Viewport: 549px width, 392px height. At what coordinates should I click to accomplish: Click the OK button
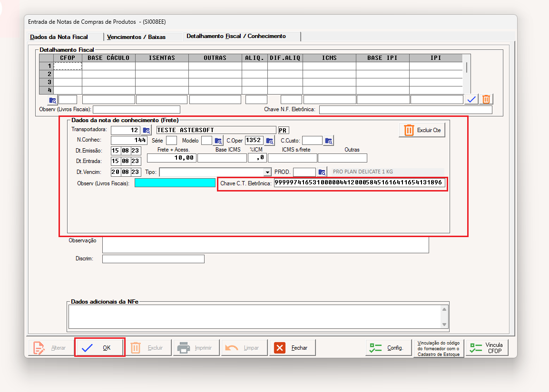pyautogui.click(x=100, y=348)
